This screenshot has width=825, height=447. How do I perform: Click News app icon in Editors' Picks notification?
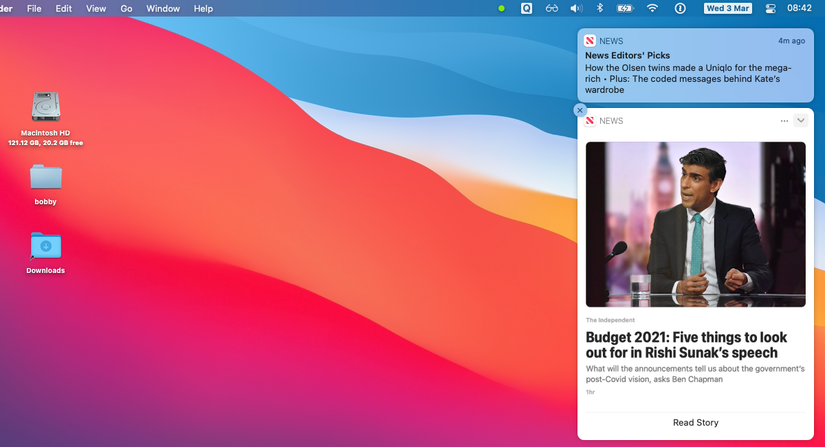[590, 41]
